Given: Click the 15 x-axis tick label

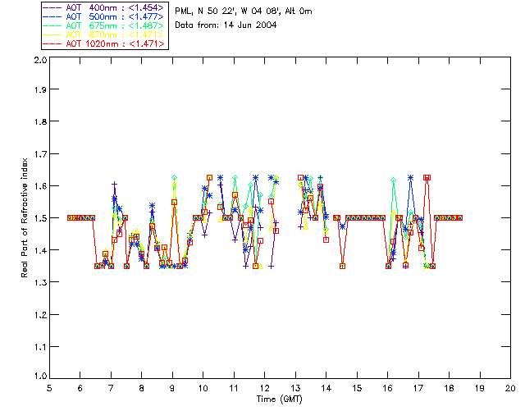Looking at the screenshot, I should 357,388.
